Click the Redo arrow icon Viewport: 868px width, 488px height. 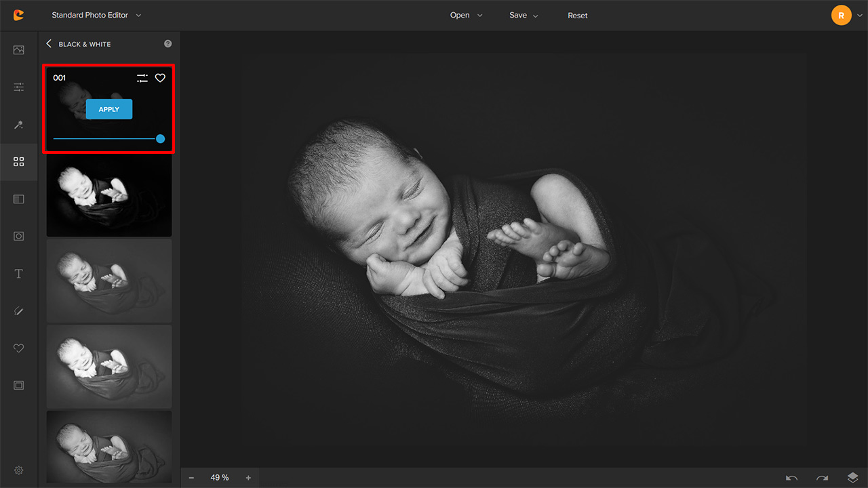click(x=822, y=478)
